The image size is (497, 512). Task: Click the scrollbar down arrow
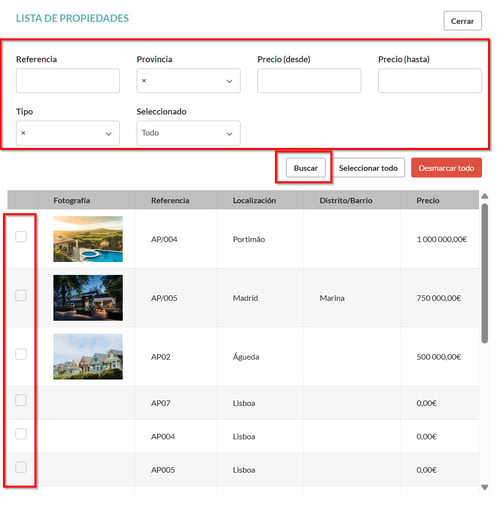pos(485,487)
